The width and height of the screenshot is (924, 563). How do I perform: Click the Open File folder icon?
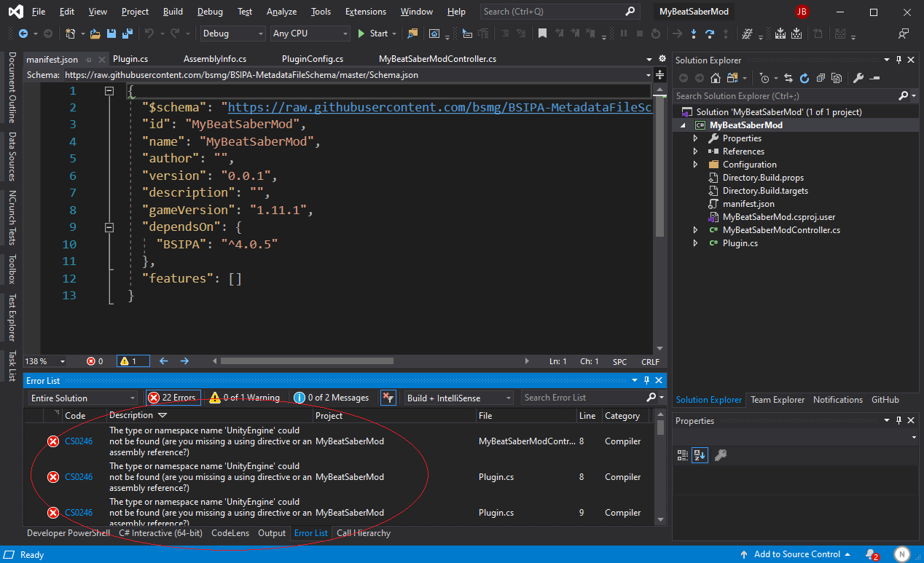95,34
